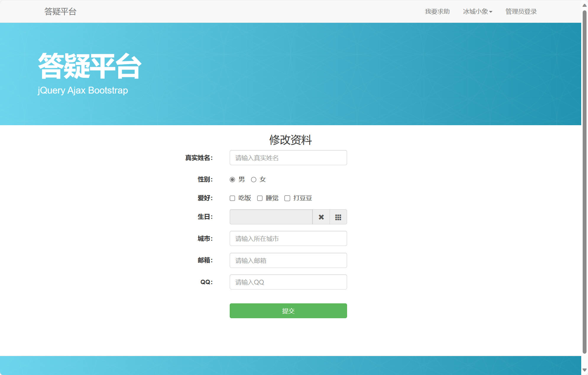Open the 冰城小象 dropdown menu
The height and width of the screenshot is (375, 588).
tap(477, 12)
